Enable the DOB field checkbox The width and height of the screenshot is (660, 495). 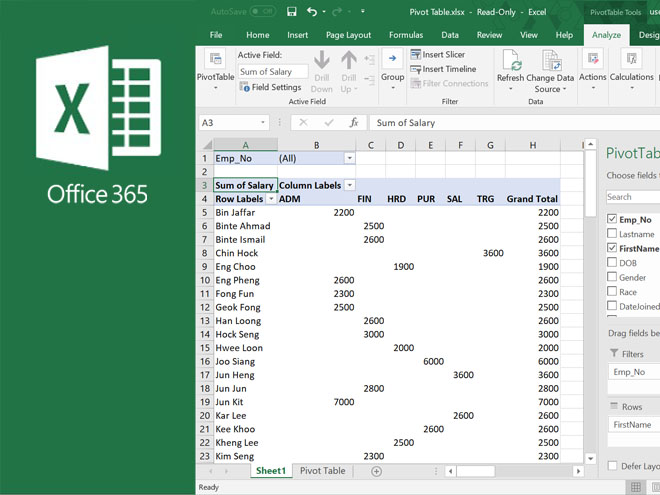tap(612, 263)
